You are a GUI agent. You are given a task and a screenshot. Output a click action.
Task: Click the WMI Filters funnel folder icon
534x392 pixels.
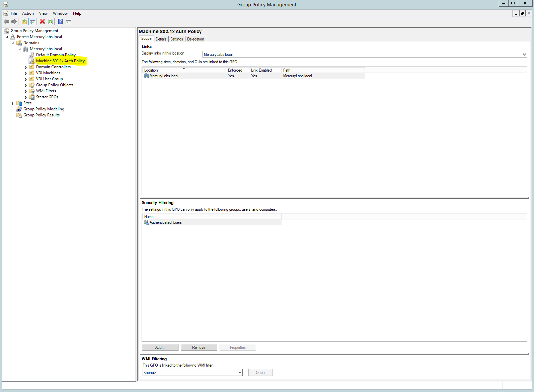tap(32, 91)
